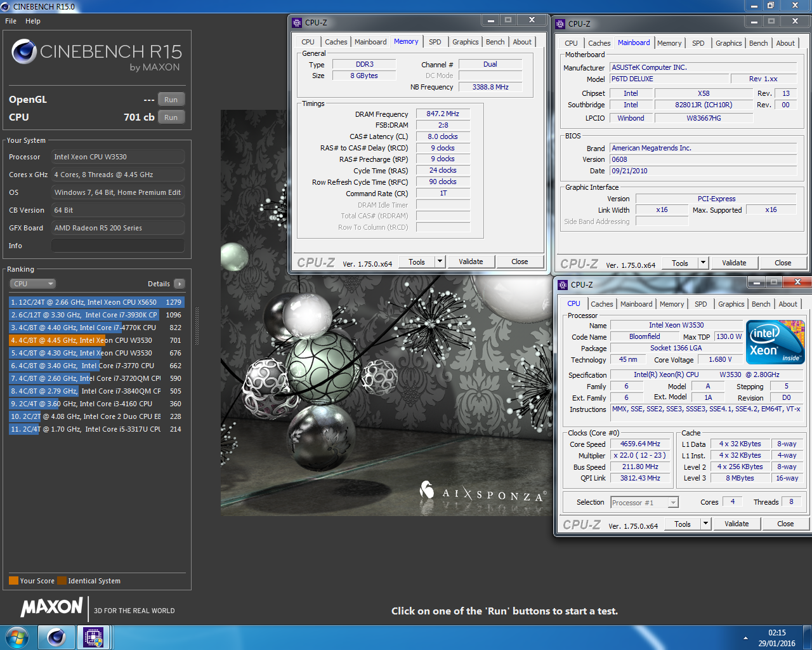Click the ranking panel resize grip
The width and height of the screenshot is (812, 650).
[197, 326]
